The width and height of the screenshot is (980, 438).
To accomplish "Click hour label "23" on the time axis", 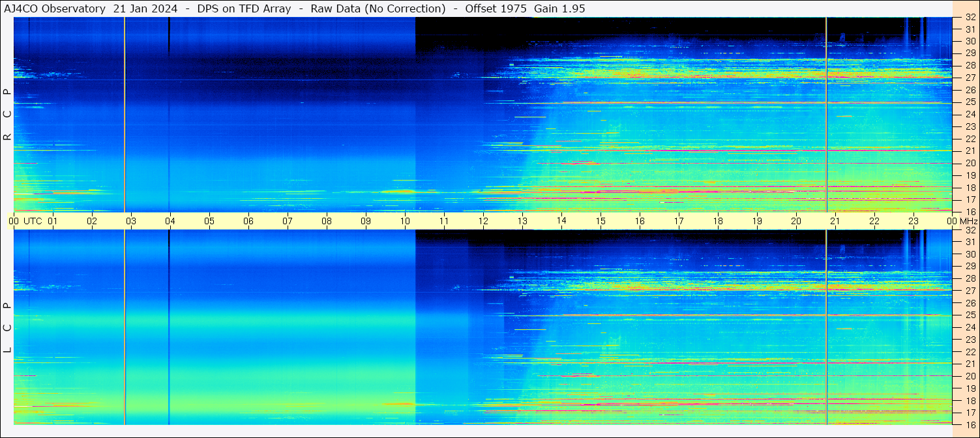I will pos(913,221).
